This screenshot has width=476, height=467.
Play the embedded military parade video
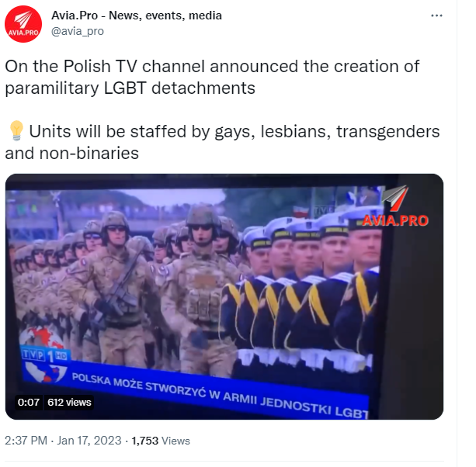(x=224, y=296)
